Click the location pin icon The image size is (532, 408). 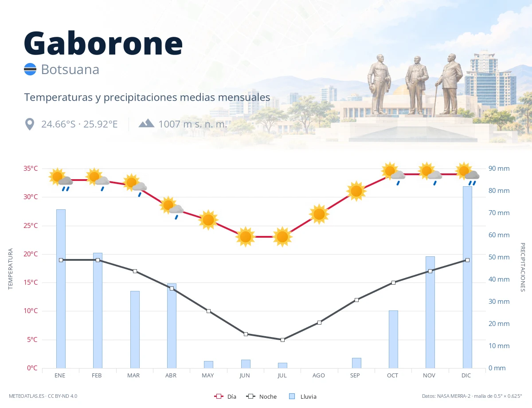coord(30,124)
